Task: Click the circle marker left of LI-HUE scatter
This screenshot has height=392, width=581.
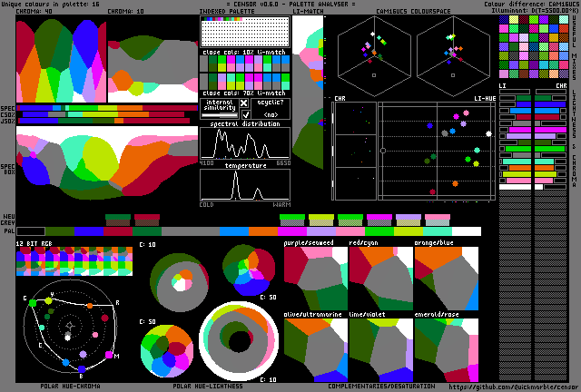Action: click(383, 151)
